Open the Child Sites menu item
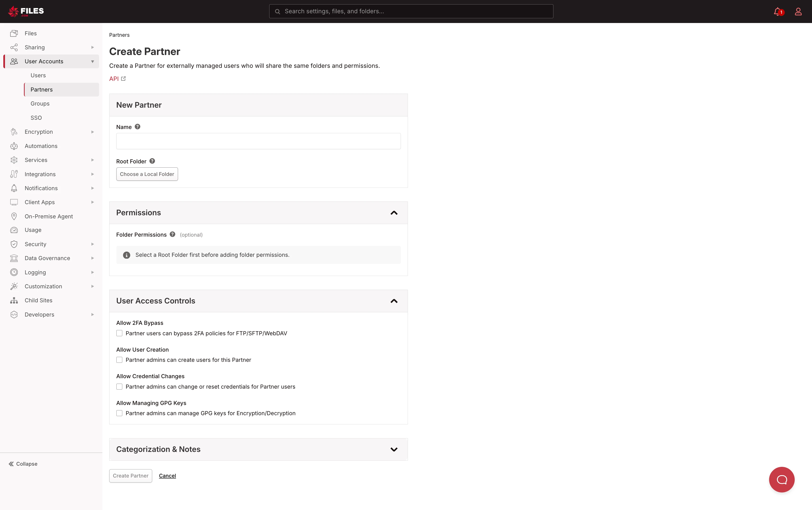 (x=51, y=300)
